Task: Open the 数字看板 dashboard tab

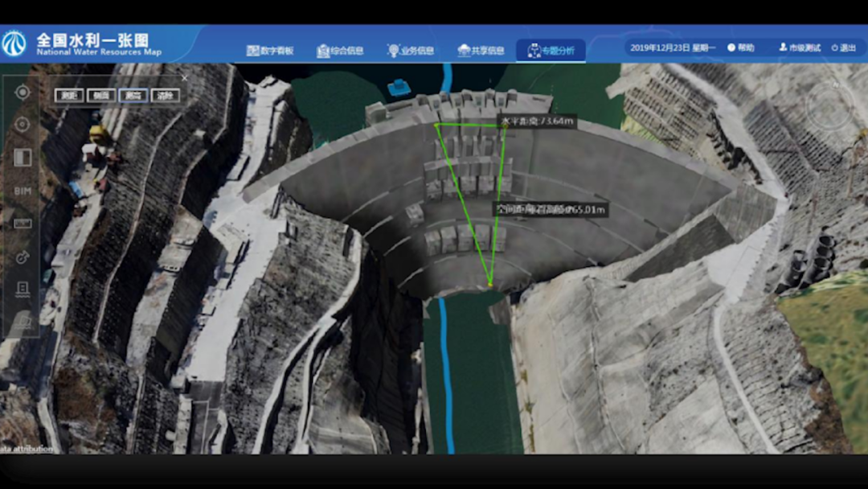Action: pyautogui.click(x=270, y=50)
